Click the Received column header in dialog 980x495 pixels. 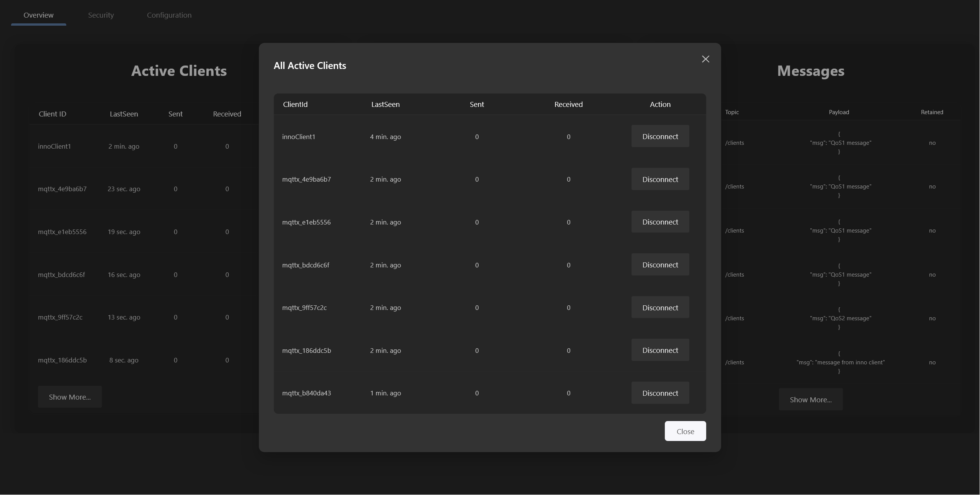point(568,104)
